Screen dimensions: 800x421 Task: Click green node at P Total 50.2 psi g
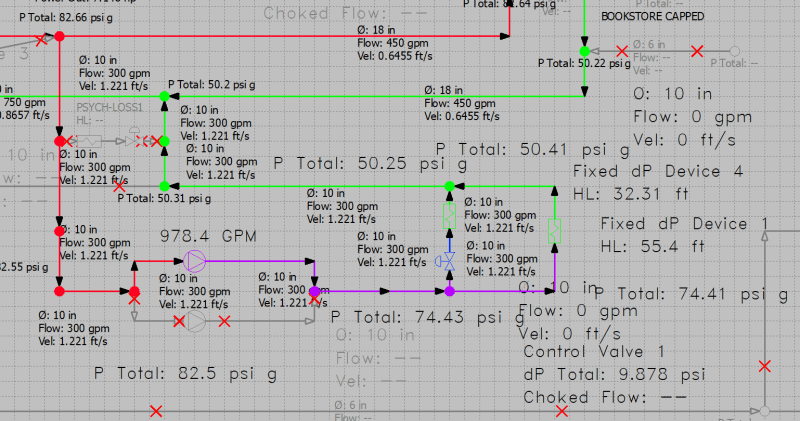pos(164,96)
